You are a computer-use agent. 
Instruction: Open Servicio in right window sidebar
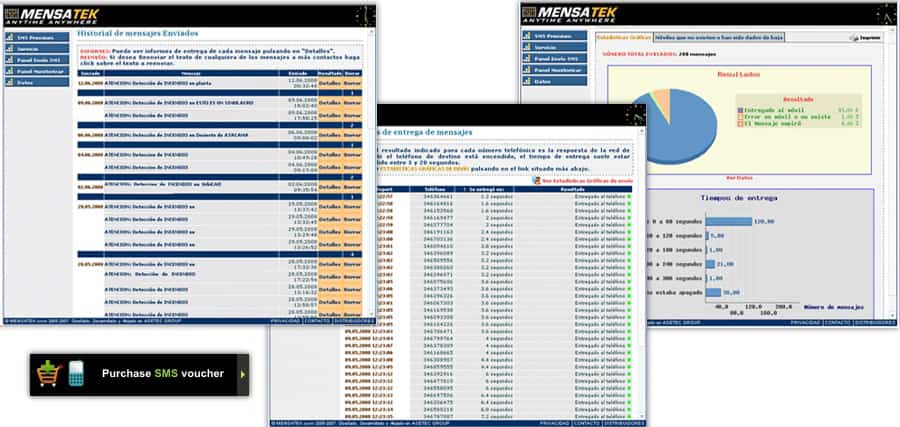554,47
